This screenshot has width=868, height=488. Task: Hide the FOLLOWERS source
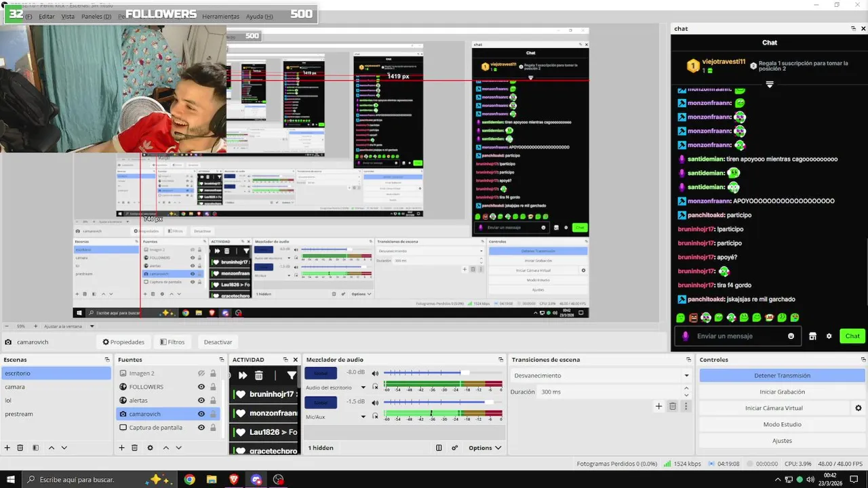tap(201, 387)
